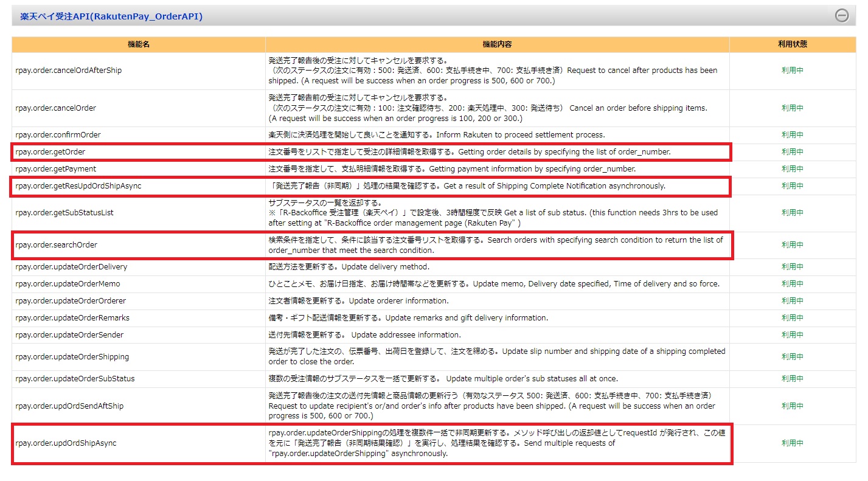Image resolution: width=868 pixels, height=481 pixels.
Task: Select the 機能内容 column header
Action: [x=497, y=44]
